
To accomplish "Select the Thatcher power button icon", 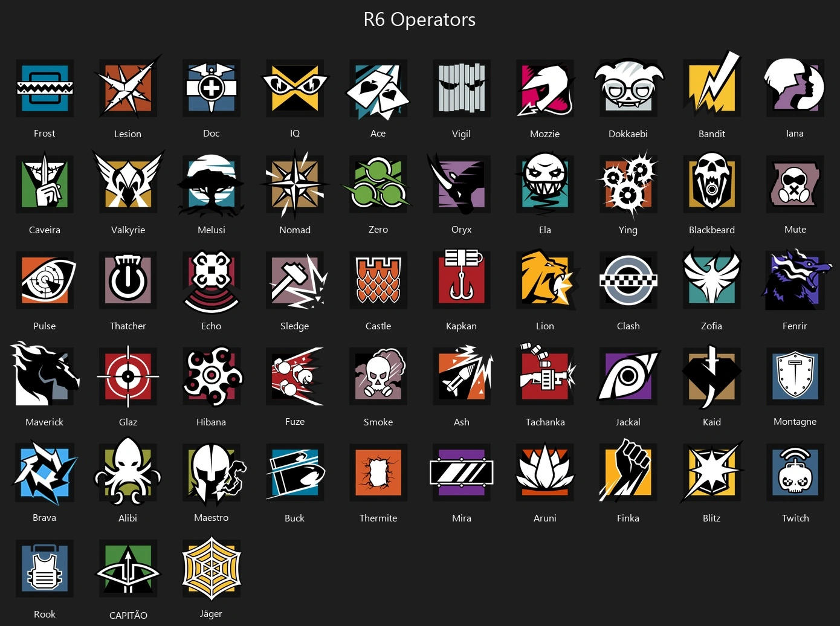I will click(x=128, y=280).
